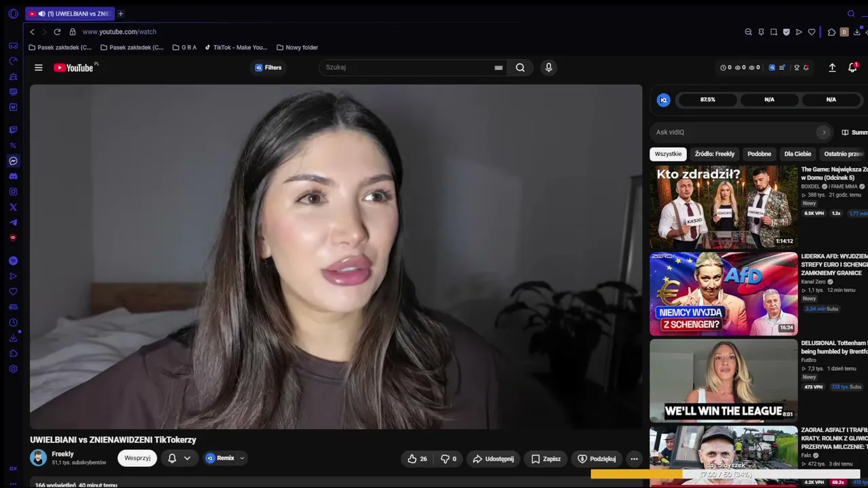
Task: Open X (Twitter) in the Opera sidebar
Action: click(13, 207)
